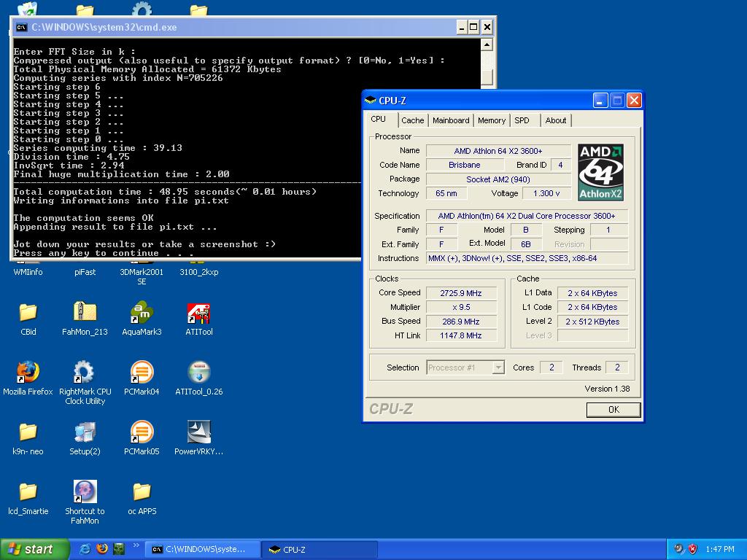Click the AMD Athlon X2 logo image
This screenshot has height=560, width=747.
click(x=601, y=172)
